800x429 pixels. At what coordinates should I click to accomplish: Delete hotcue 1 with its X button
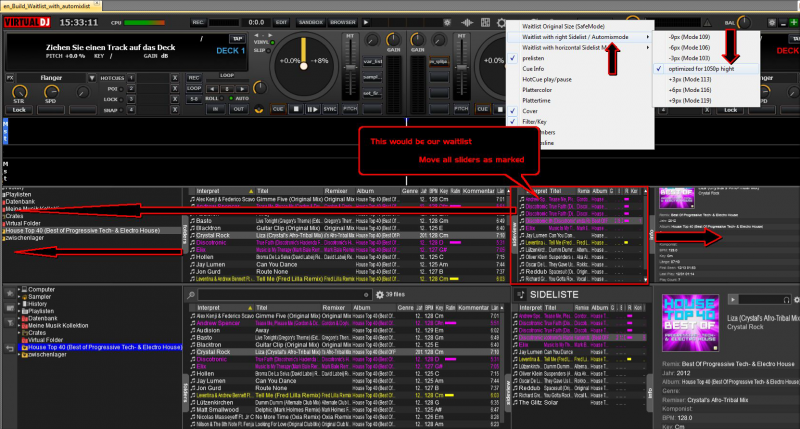[x=174, y=78]
